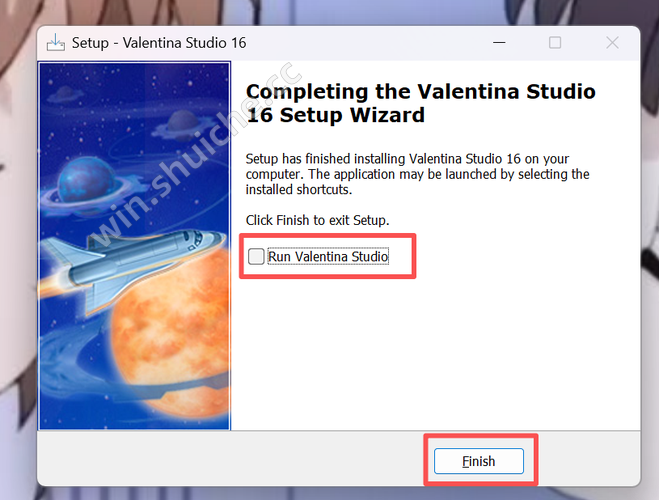659x500 pixels.
Task: Click the gray footer bar left of Finish
Action: 231,458
